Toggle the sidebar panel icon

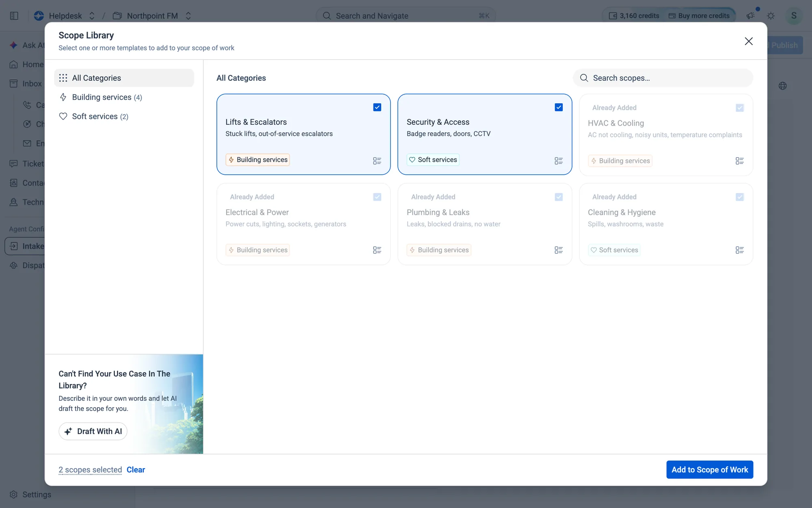point(14,16)
